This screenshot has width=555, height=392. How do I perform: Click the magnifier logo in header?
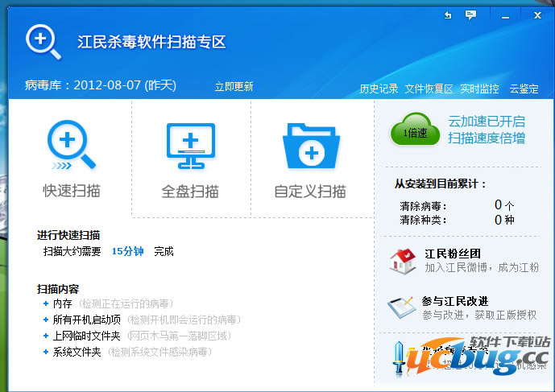point(43,42)
